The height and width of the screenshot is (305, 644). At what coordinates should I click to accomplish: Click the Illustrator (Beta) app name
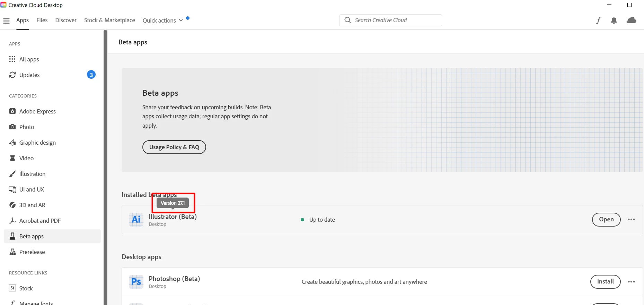[x=173, y=217]
